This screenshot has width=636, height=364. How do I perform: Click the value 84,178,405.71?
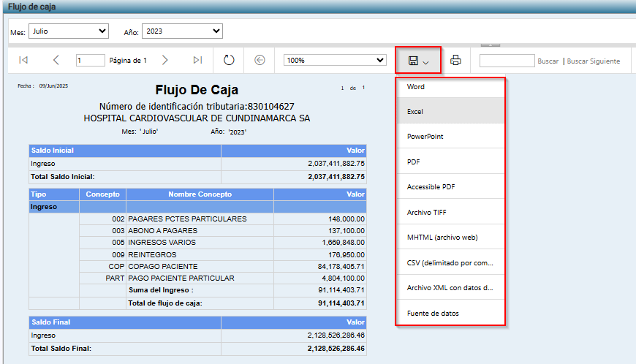(x=341, y=266)
